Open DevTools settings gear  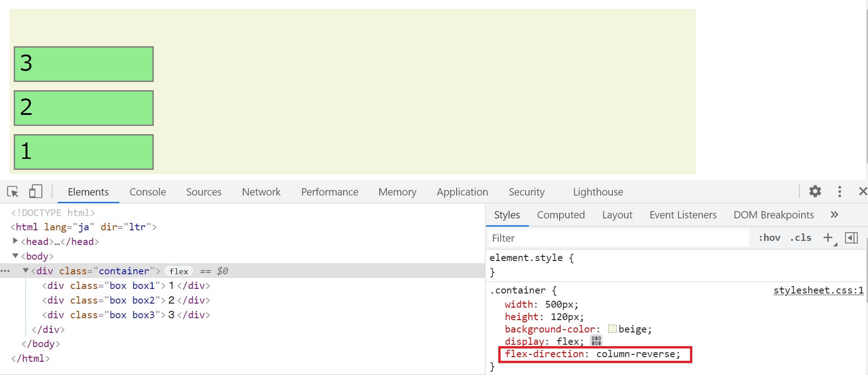click(815, 191)
